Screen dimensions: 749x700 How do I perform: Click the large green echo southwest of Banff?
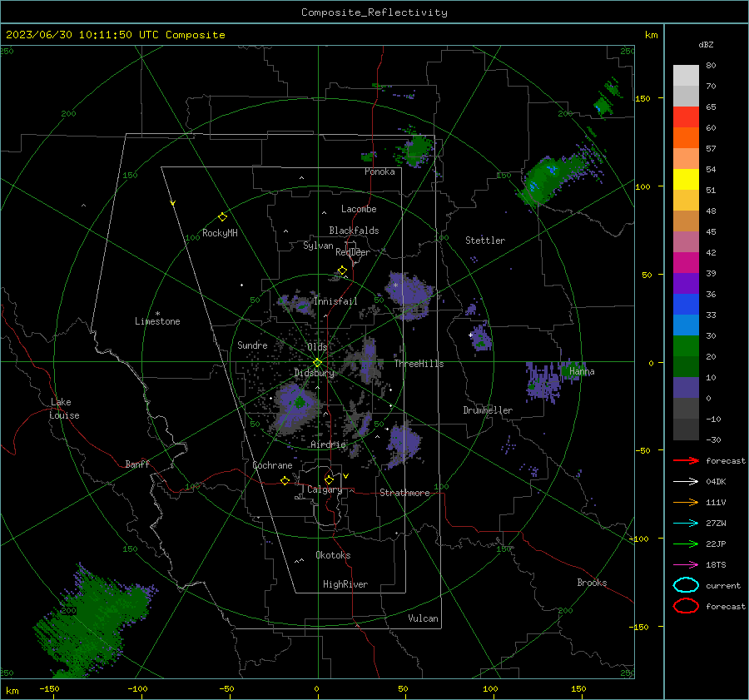point(93,621)
